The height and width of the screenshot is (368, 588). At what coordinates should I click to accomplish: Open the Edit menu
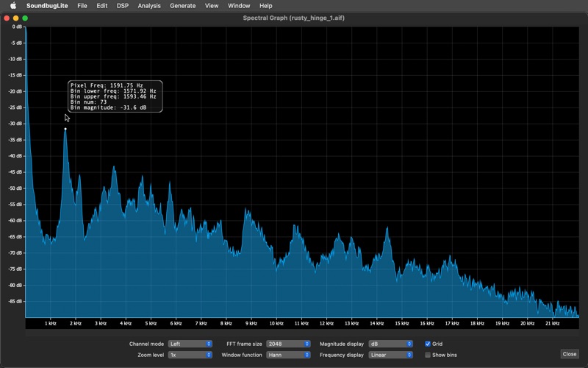pos(101,6)
